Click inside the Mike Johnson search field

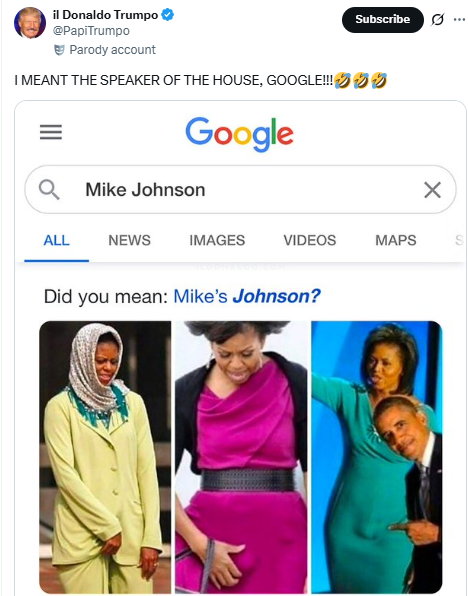(x=240, y=189)
